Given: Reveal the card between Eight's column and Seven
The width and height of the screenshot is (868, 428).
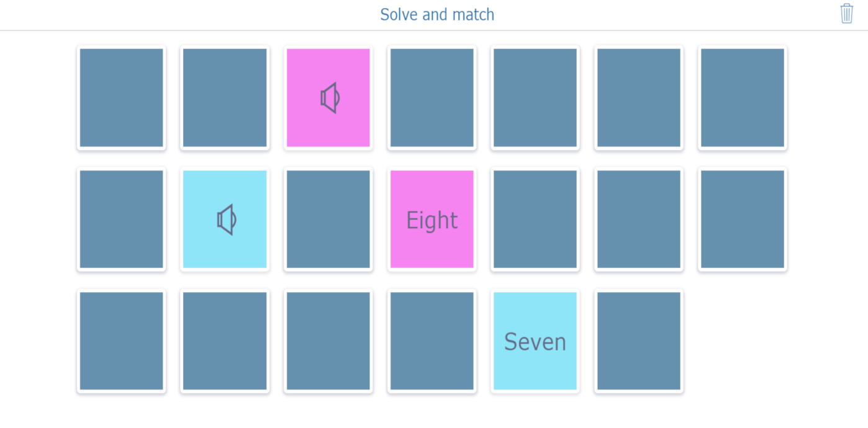Looking at the screenshot, I should pyautogui.click(x=432, y=341).
